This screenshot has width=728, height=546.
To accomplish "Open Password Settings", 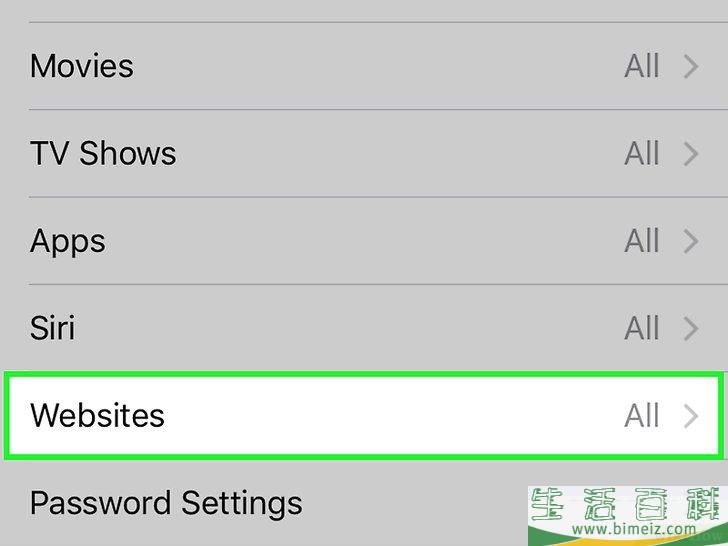I will click(166, 502).
